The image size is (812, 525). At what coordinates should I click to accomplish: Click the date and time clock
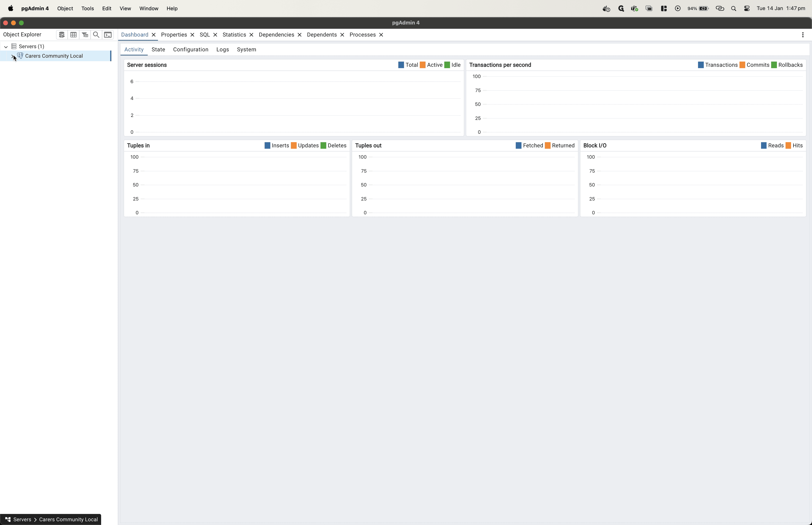pos(781,8)
